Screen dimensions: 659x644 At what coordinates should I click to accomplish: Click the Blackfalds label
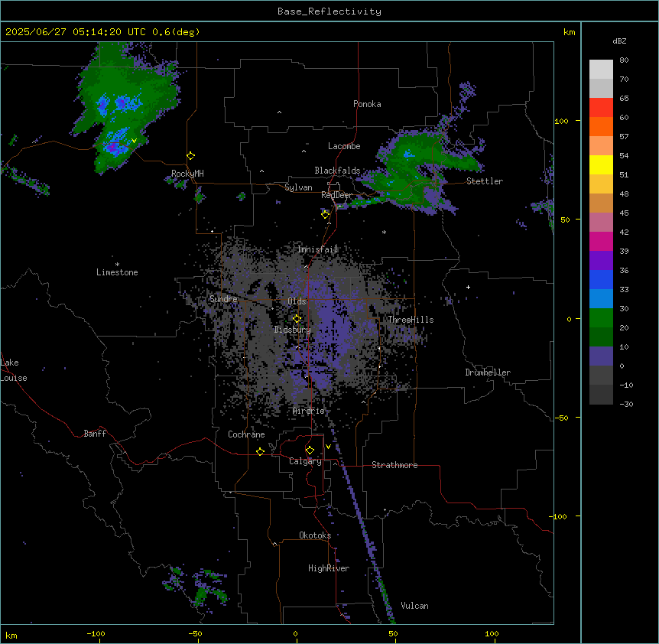coord(337,171)
